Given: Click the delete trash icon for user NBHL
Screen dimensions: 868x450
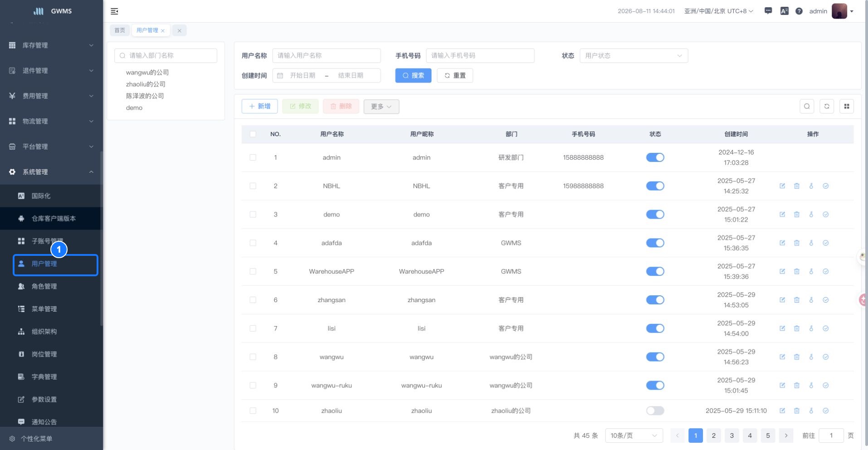Looking at the screenshot, I should coord(797,186).
